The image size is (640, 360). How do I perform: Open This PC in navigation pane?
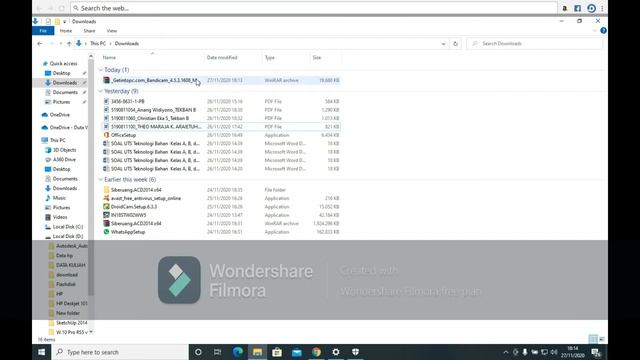pos(58,140)
